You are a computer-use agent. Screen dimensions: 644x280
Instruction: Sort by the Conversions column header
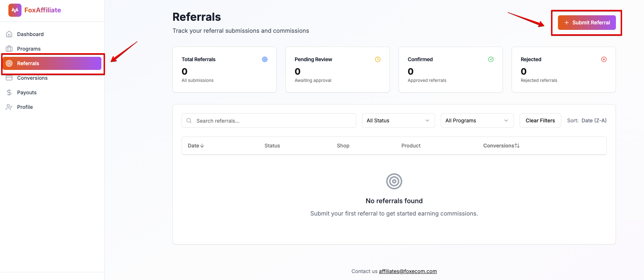[x=501, y=146]
